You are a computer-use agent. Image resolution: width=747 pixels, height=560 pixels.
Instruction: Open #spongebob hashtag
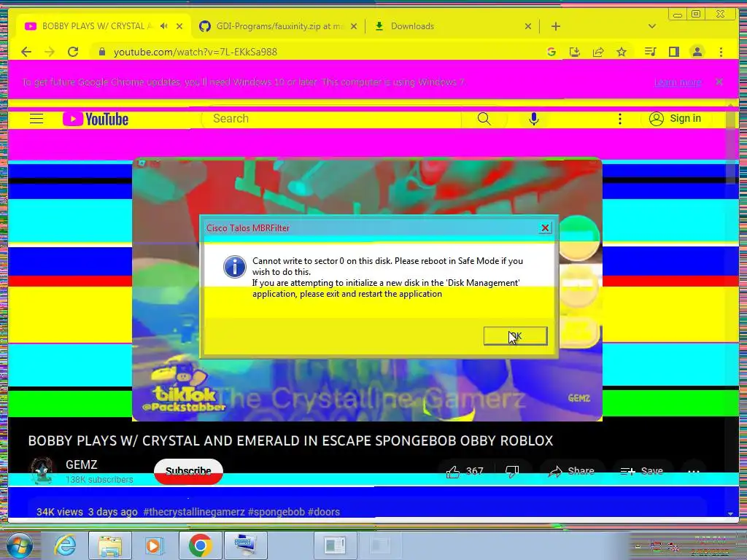[276, 512]
